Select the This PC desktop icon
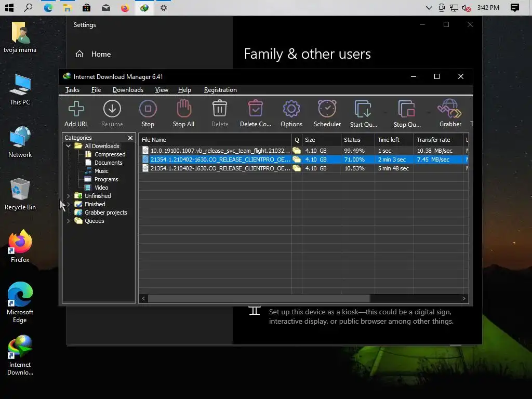532x399 pixels. tap(20, 89)
